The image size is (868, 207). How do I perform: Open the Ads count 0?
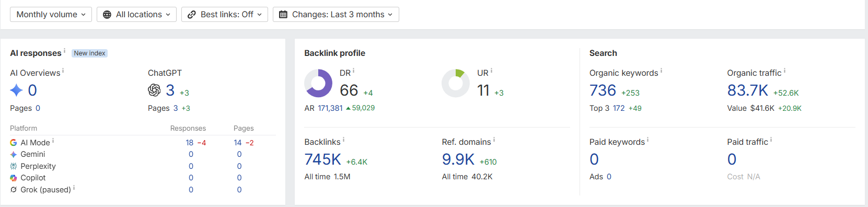[x=609, y=177]
